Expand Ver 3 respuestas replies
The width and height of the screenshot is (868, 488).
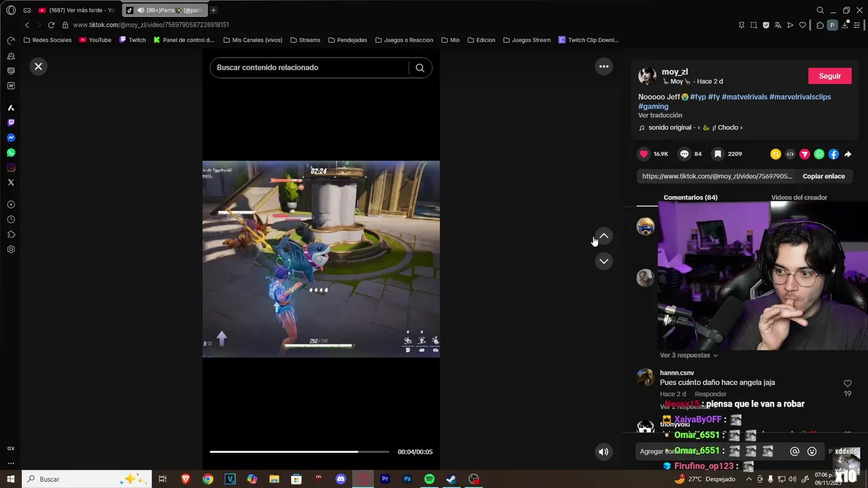688,355
